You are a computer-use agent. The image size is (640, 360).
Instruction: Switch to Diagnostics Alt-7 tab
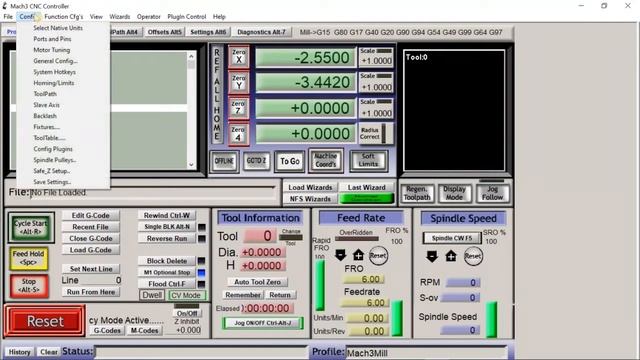point(261,32)
